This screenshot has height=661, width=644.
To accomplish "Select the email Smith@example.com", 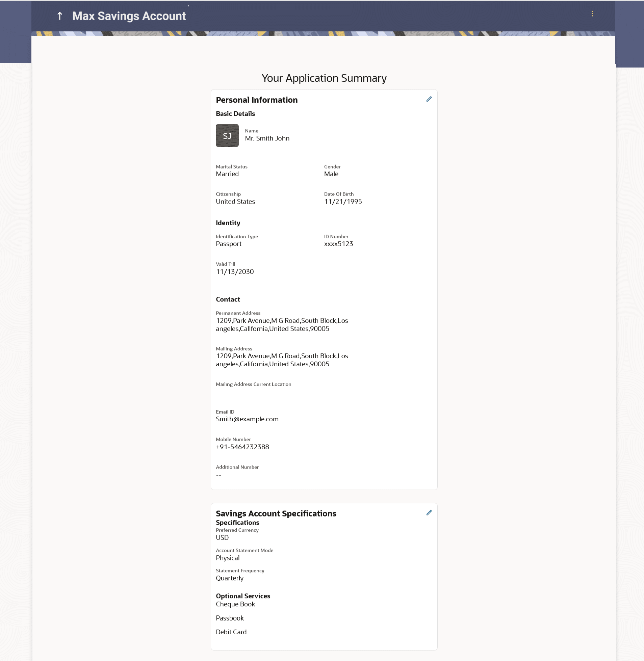I will (x=247, y=419).
